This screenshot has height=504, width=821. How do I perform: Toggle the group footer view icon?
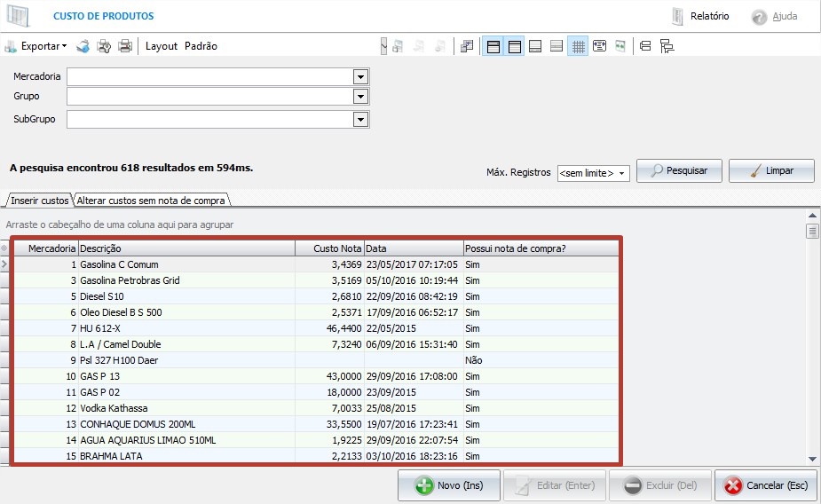[557, 46]
